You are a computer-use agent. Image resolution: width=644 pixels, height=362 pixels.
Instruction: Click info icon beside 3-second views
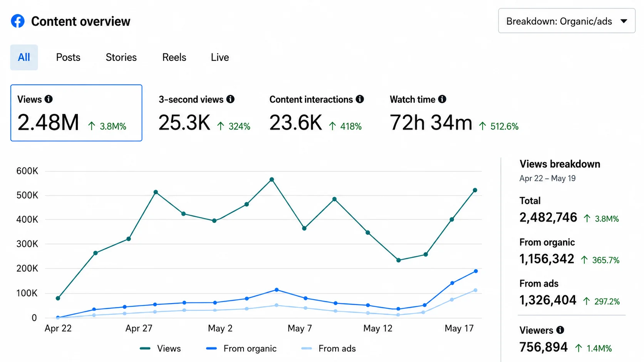pos(230,99)
